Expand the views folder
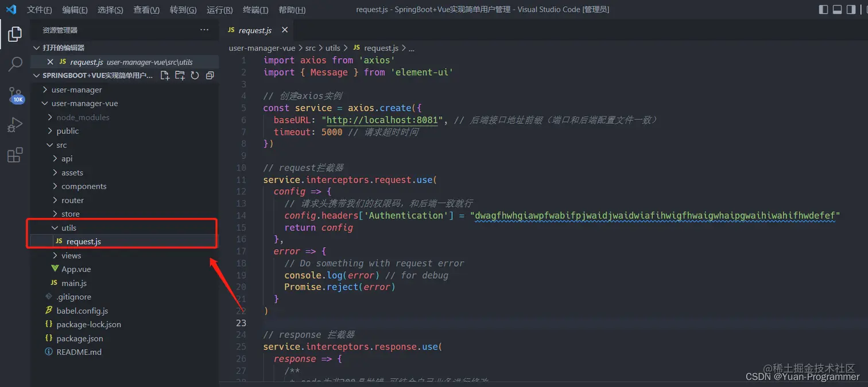Screen dimensions: 868x387 coord(125,255)
